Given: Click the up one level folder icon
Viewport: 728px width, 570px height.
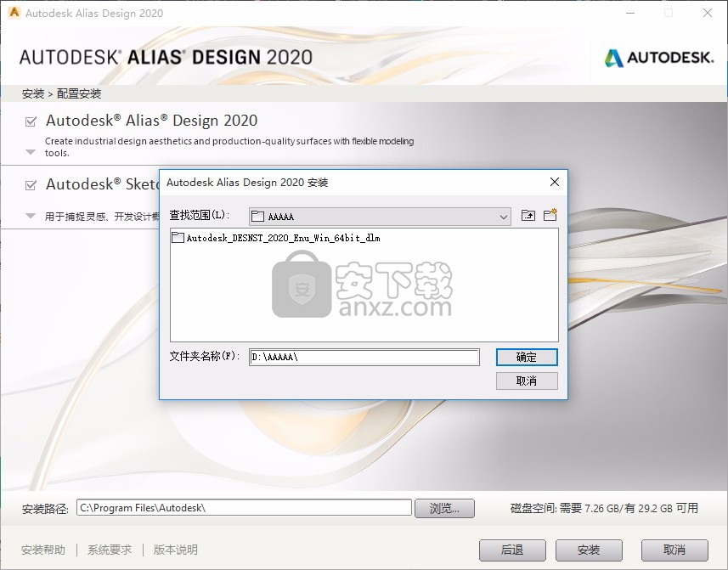Looking at the screenshot, I should click(x=528, y=216).
